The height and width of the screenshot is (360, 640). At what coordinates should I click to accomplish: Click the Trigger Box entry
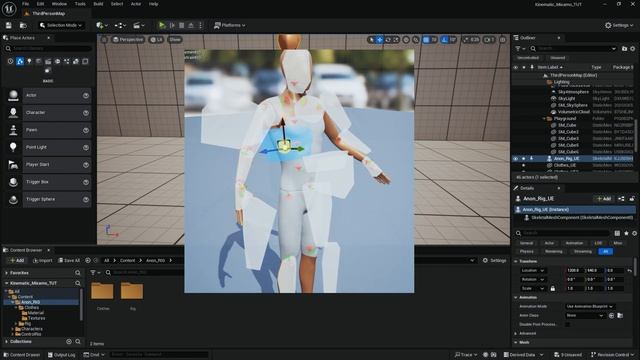(48, 182)
